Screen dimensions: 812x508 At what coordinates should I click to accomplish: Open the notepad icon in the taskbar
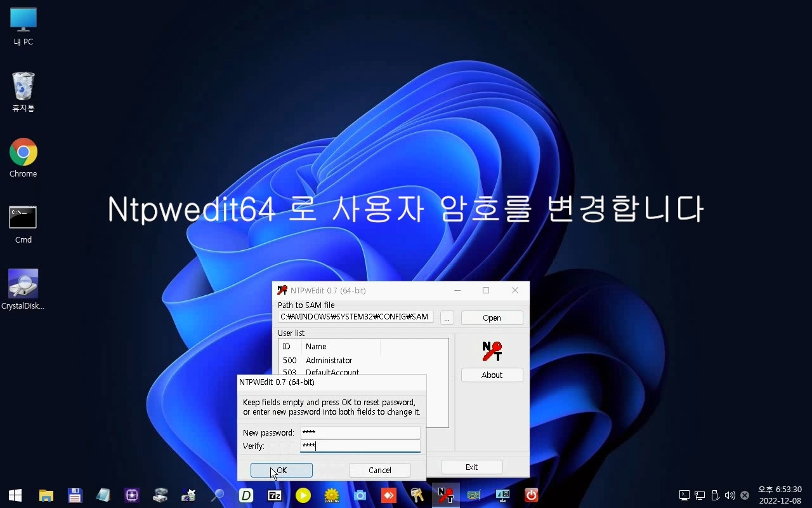(103, 495)
